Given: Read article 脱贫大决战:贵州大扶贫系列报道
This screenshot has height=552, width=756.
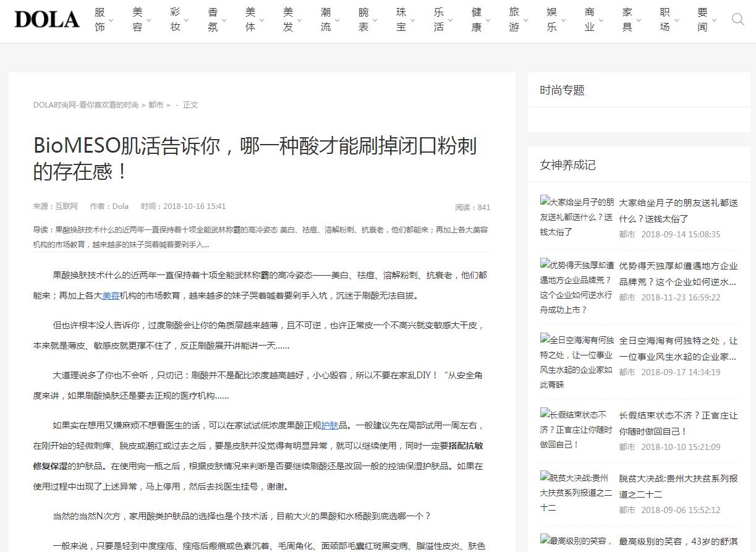Looking at the screenshot, I should pyautogui.click(x=679, y=486).
